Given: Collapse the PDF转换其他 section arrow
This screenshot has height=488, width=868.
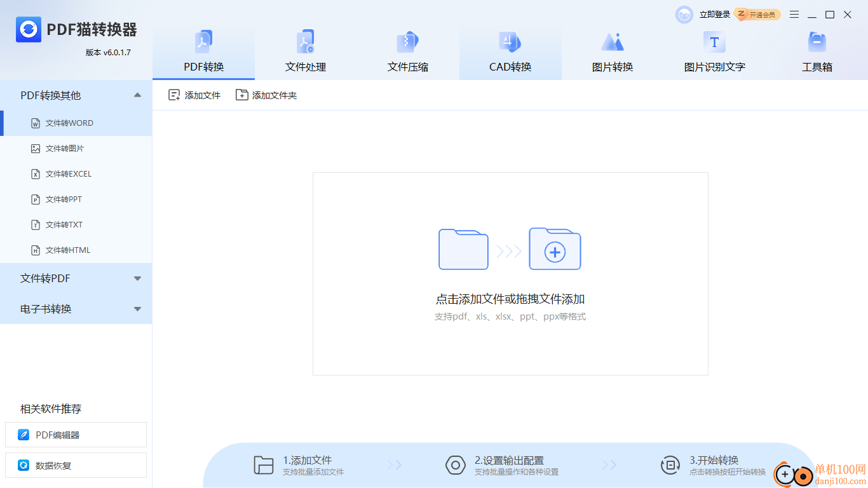Looking at the screenshot, I should 137,95.
